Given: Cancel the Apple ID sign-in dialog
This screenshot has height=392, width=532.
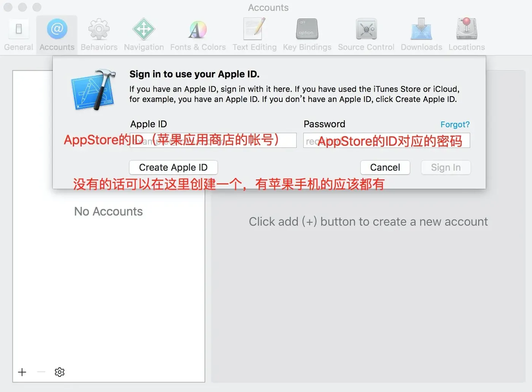Looking at the screenshot, I should [385, 167].
